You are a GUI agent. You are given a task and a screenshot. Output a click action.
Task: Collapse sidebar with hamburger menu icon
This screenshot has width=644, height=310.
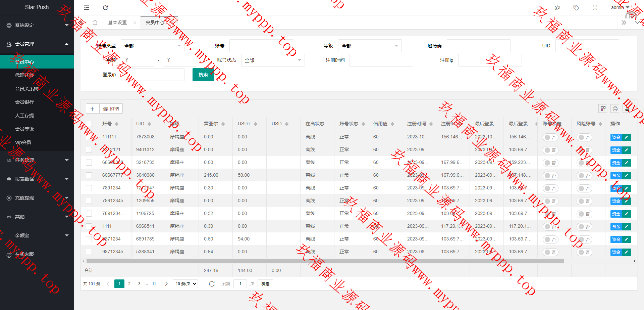87,8
